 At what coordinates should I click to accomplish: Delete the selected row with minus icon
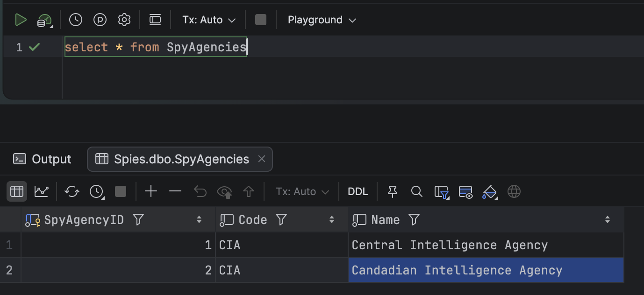(175, 191)
